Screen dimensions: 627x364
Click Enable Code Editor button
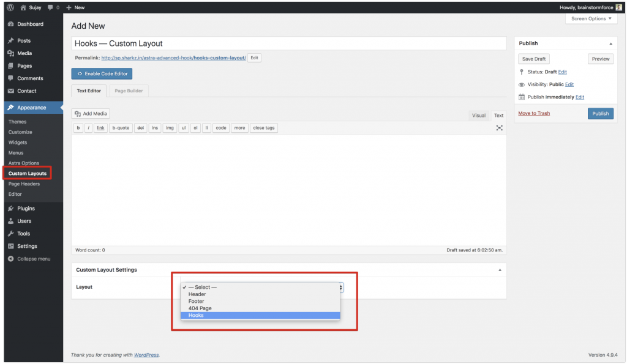[x=102, y=74]
